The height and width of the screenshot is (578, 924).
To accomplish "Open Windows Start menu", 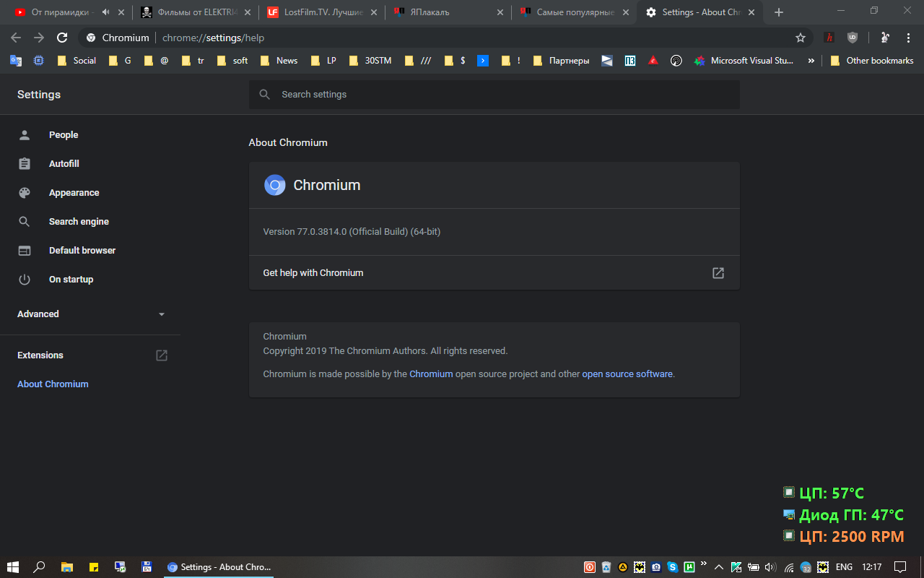I will (13, 567).
